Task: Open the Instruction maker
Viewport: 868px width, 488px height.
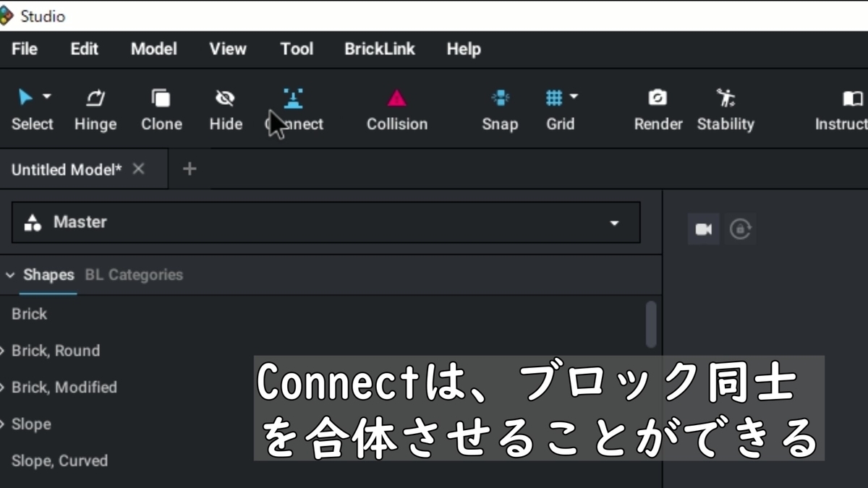Action: coord(842,110)
